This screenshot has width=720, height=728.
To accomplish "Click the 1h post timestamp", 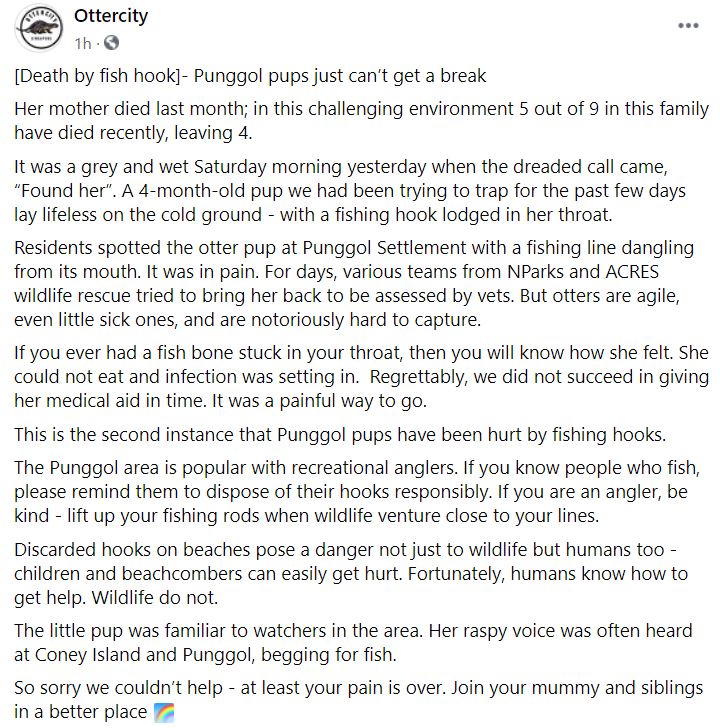I will pos(83,43).
